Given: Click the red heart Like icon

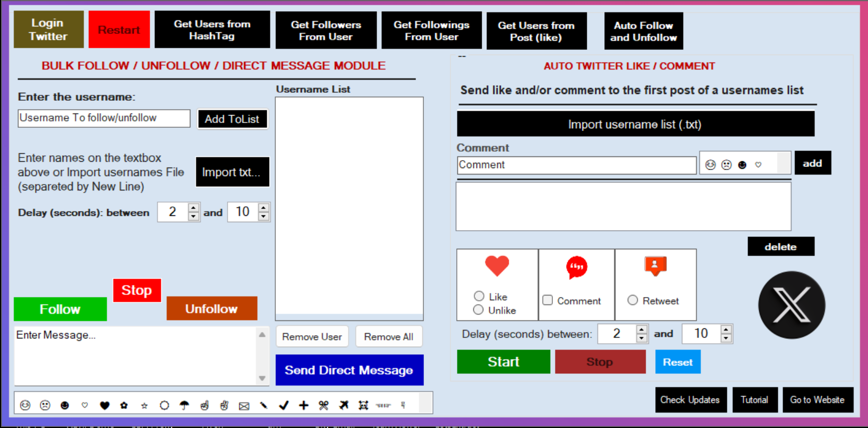Looking at the screenshot, I should click(x=497, y=266).
